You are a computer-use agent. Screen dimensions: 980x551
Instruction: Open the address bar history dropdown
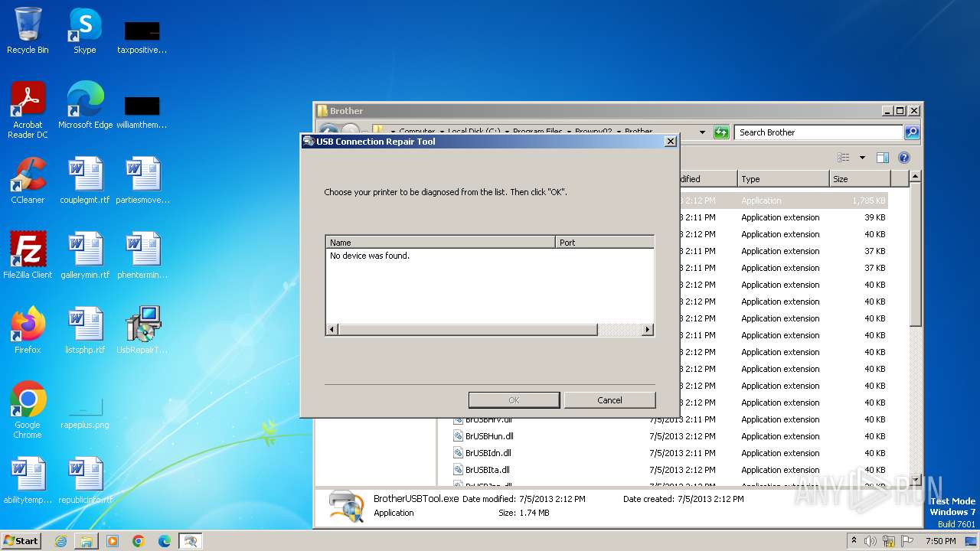702,132
